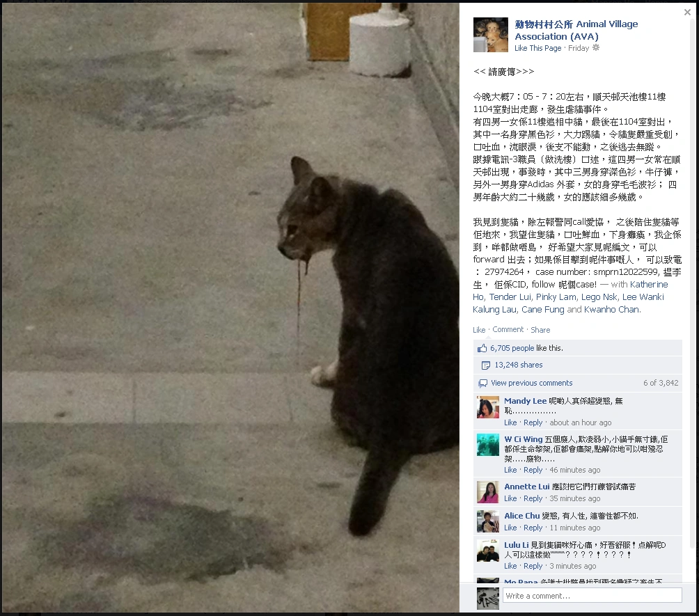This screenshot has height=616, width=699.
Task: Click Like This Page link
Action: (537, 48)
